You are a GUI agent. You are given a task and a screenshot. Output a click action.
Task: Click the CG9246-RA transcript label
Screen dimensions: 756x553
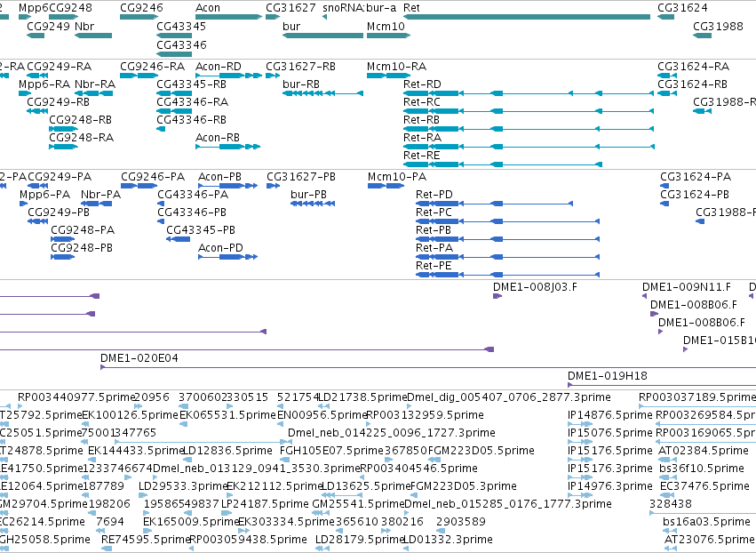[153, 67]
